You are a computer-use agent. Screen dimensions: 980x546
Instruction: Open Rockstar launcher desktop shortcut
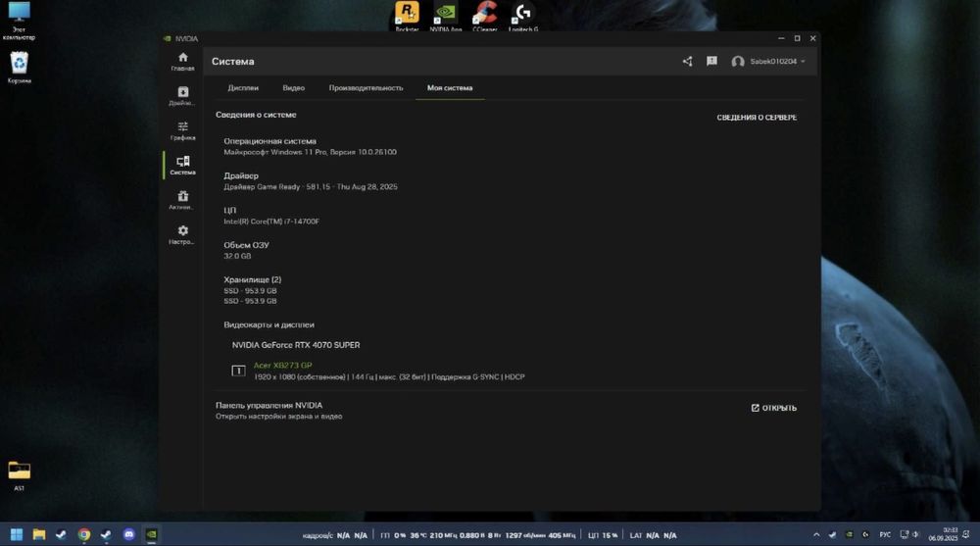pos(407,17)
